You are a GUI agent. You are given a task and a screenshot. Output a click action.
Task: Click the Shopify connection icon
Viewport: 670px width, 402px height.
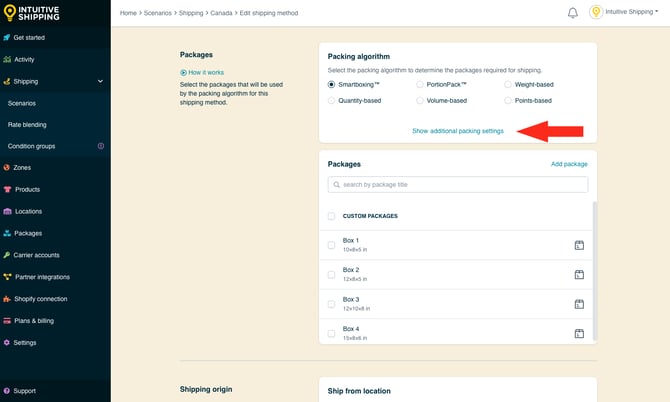pos(7,299)
